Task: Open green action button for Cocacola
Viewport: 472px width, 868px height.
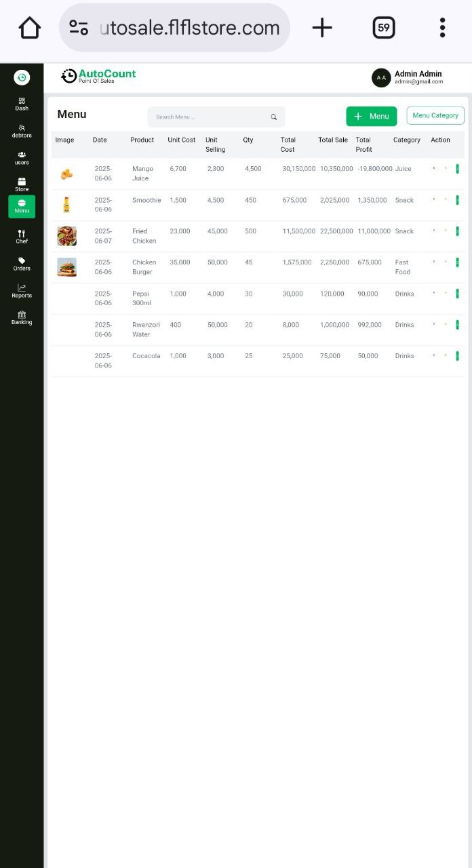Action: coord(457,356)
